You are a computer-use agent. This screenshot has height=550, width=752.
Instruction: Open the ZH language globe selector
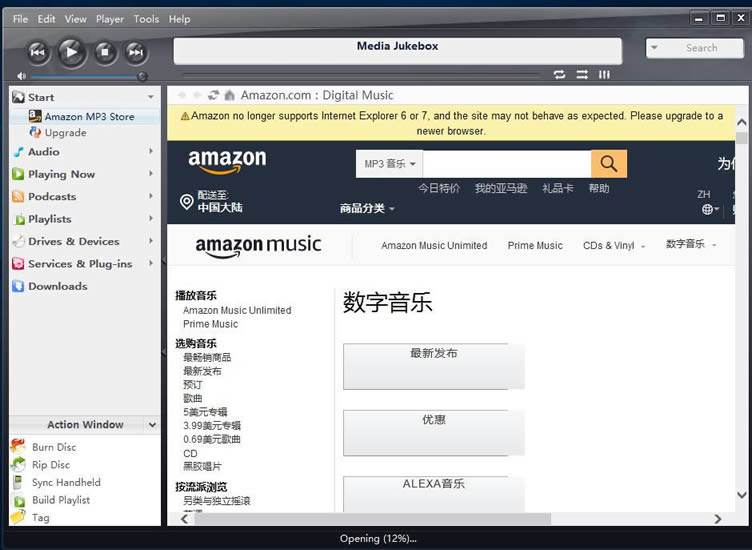pos(709,209)
